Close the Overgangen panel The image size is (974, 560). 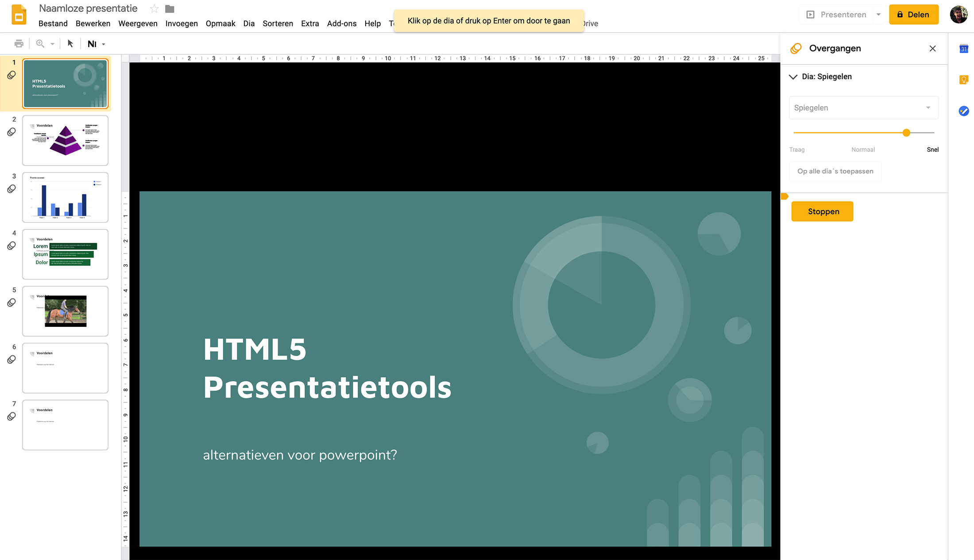tap(932, 49)
